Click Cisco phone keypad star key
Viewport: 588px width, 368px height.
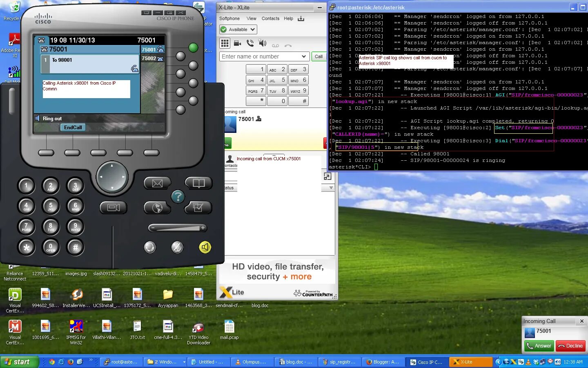tap(26, 247)
